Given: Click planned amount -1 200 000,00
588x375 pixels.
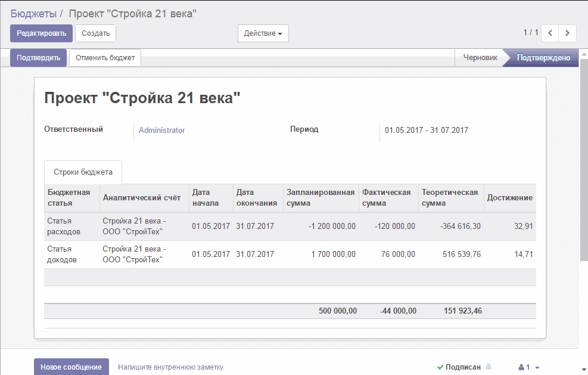Looking at the screenshot, I should (332, 227).
